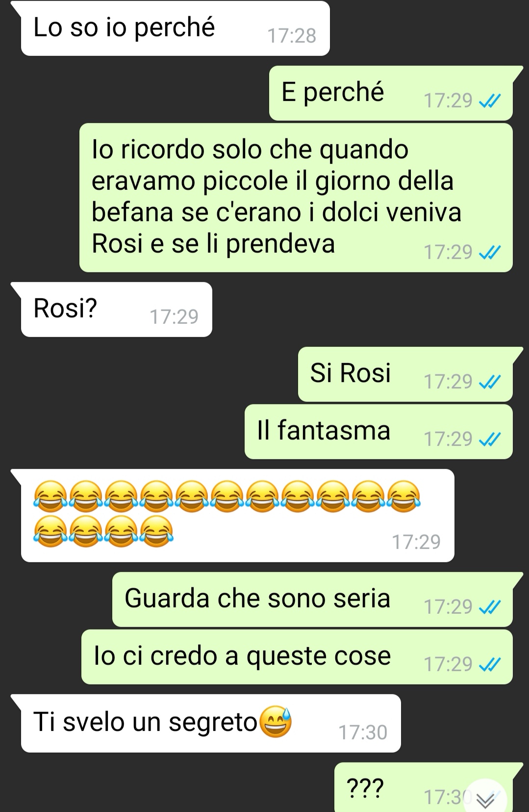Tap the blue read ticks on 'Il fantasma'

pos(490,440)
